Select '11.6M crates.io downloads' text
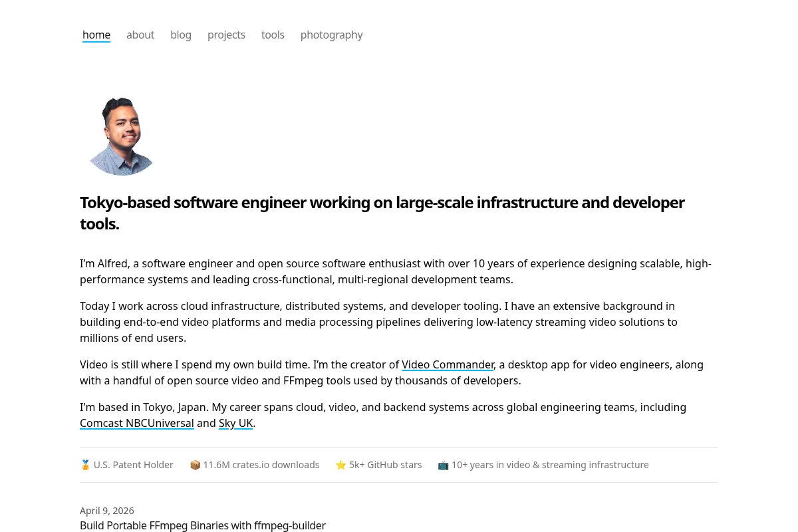Image resolution: width=798 pixels, height=532 pixels. 261,465
